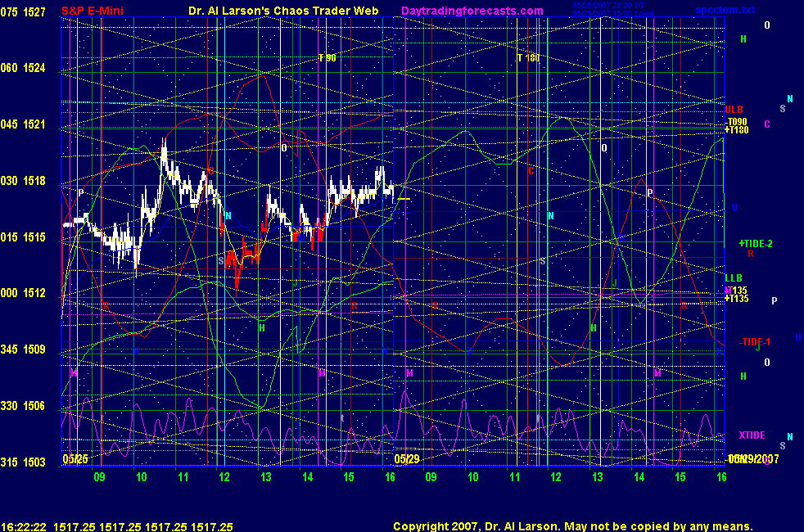Click the +T180 line label
The height and width of the screenshot is (532, 804).
coord(737,129)
